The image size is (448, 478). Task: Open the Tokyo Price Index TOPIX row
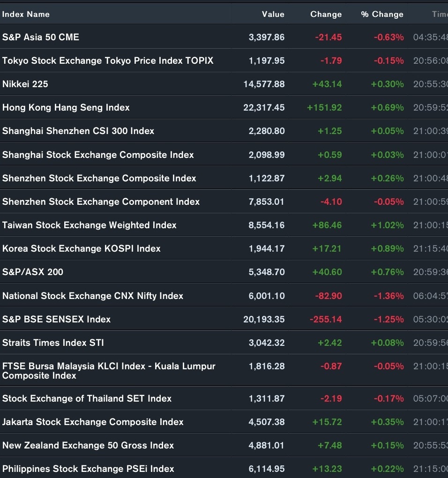click(x=108, y=60)
